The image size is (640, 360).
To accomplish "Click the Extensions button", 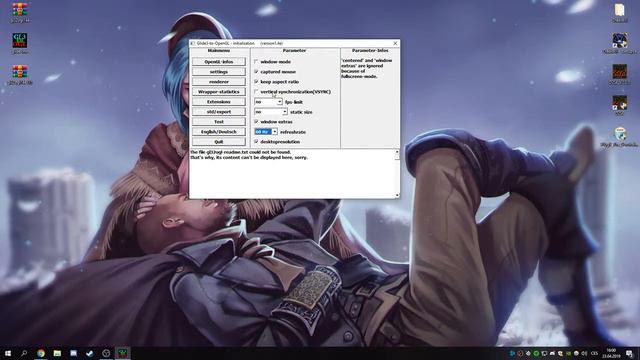I will tap(219, 102).
